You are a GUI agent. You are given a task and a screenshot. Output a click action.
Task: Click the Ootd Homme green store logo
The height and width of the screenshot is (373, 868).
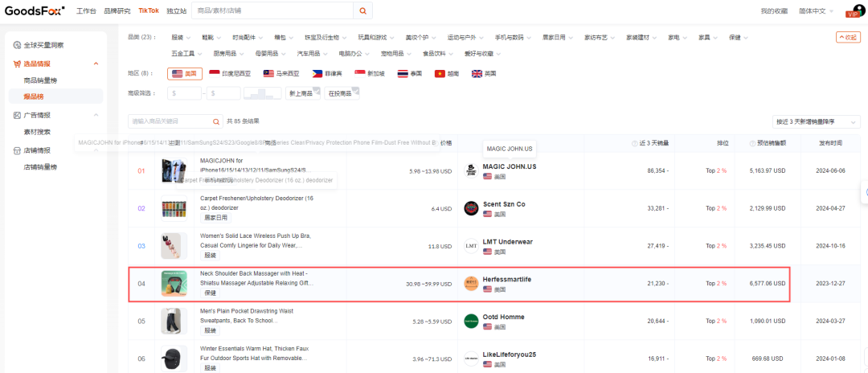tap(471, 321)
